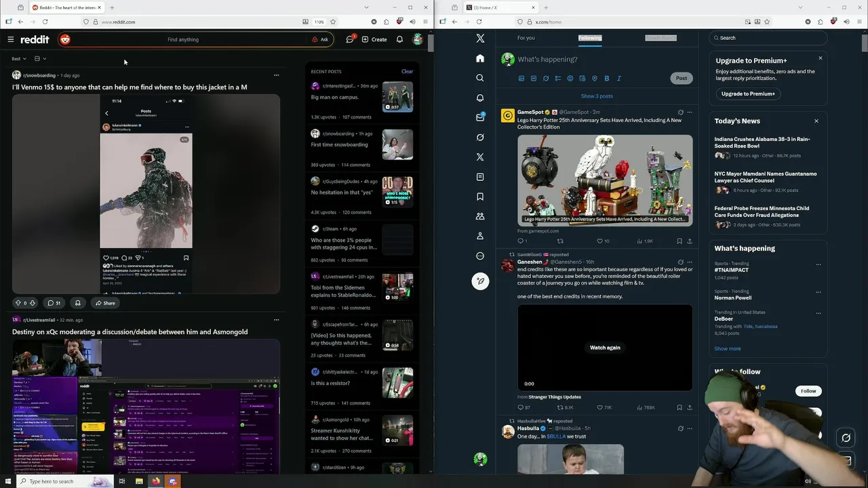
Task: Open the Destiny on xQc post title
Action: coord(130,332)
